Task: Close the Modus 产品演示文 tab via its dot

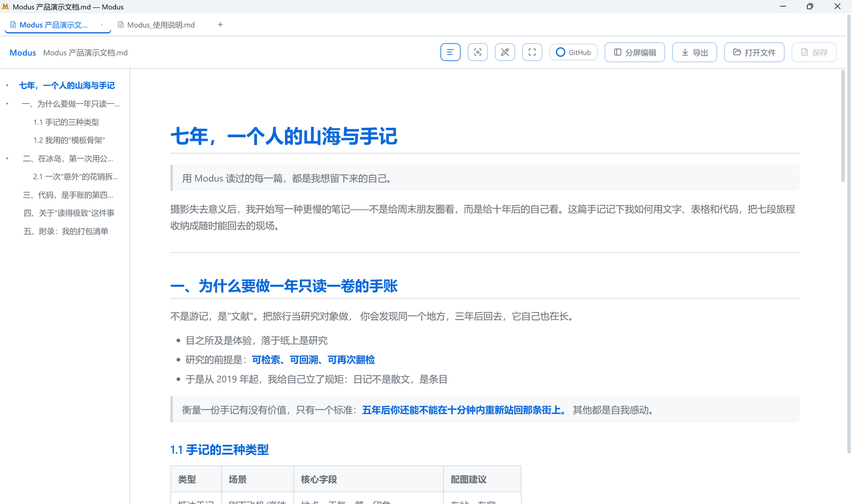Action: [x=102, y=24]
